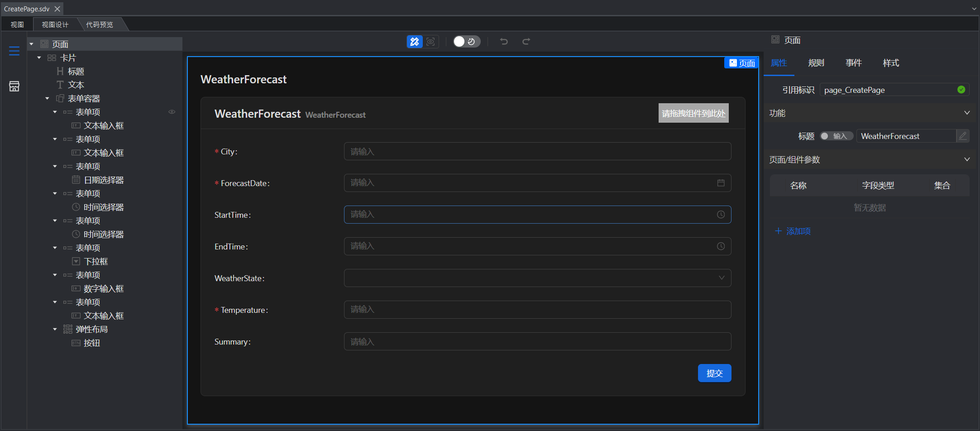Image resolution: width=980 pixels, height=431 pixels.
Task: Click the 页面 badge on canvas
Action: pos(741,63)
